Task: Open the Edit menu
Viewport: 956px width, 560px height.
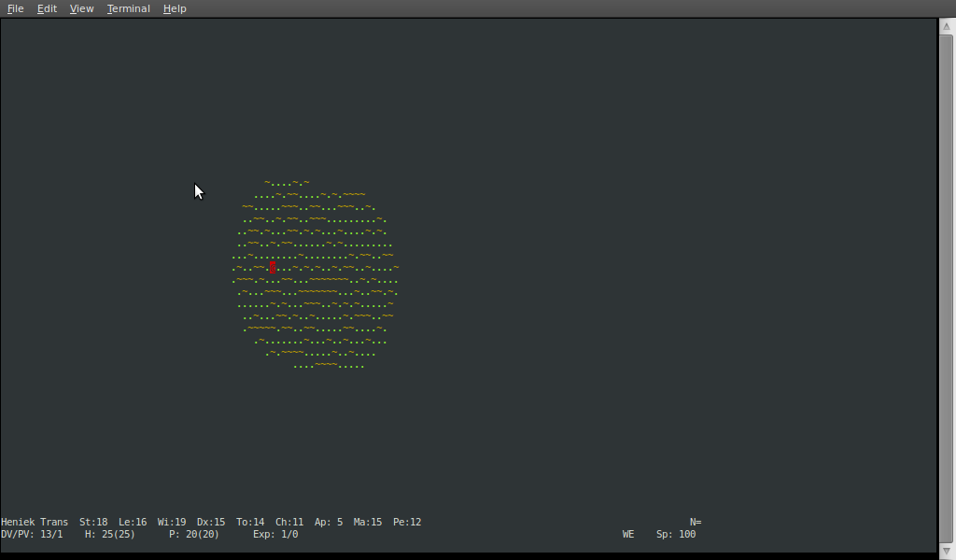Action: 47,8
